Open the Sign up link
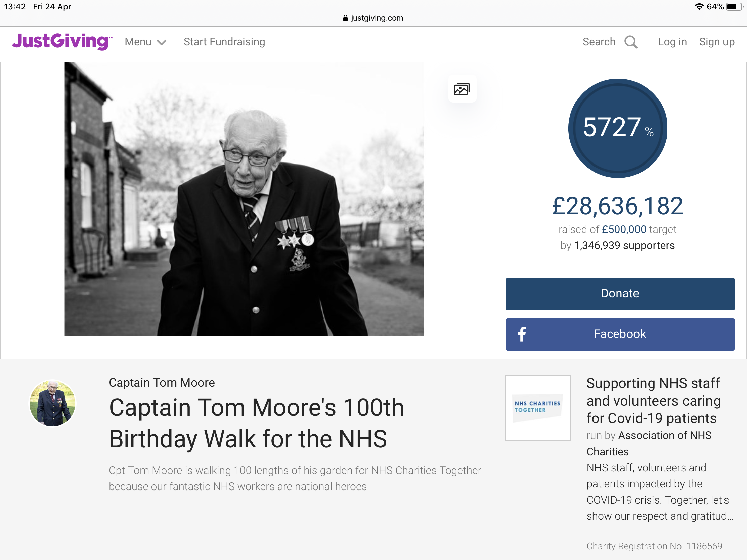Viewport: 747px width, 560px height. (717, 42)
